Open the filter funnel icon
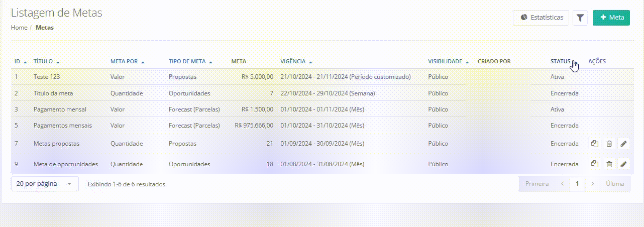Image resolution: width=644 pixels, height=227 pixels. 580,18
